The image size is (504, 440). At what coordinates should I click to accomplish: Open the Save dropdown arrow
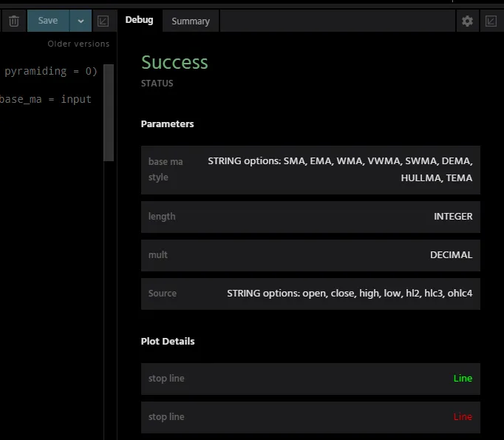point(81,21)
